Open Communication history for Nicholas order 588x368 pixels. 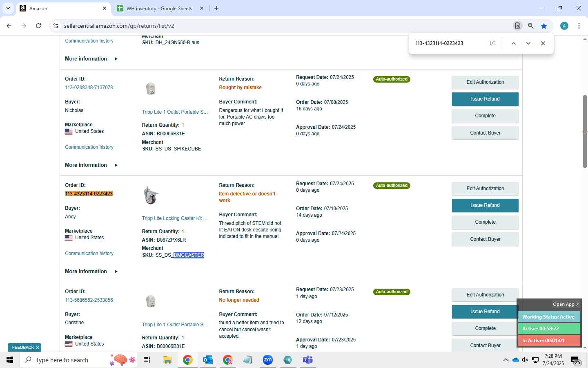pyautogui.click(x=89, y=147)
